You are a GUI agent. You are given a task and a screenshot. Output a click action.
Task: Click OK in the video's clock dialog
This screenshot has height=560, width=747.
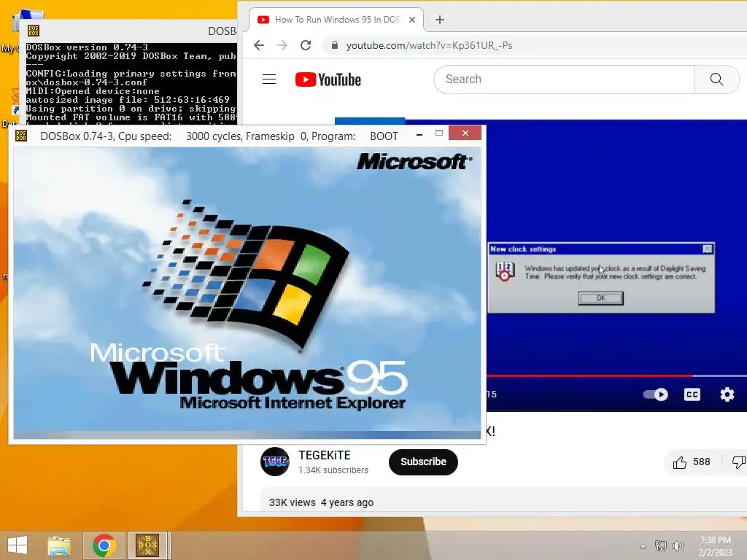tap(600, 298)
